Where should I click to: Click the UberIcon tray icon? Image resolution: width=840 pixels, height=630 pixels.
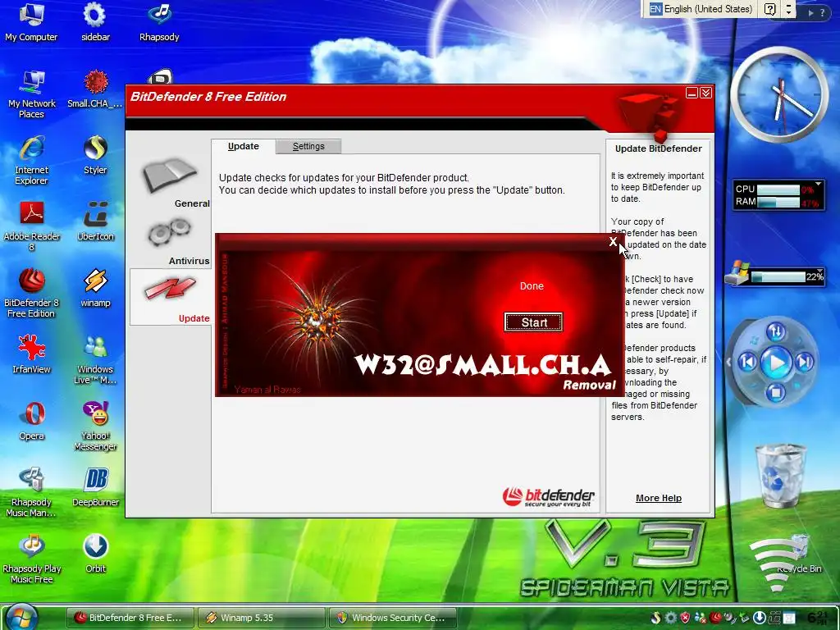click(x=774, y=618)
